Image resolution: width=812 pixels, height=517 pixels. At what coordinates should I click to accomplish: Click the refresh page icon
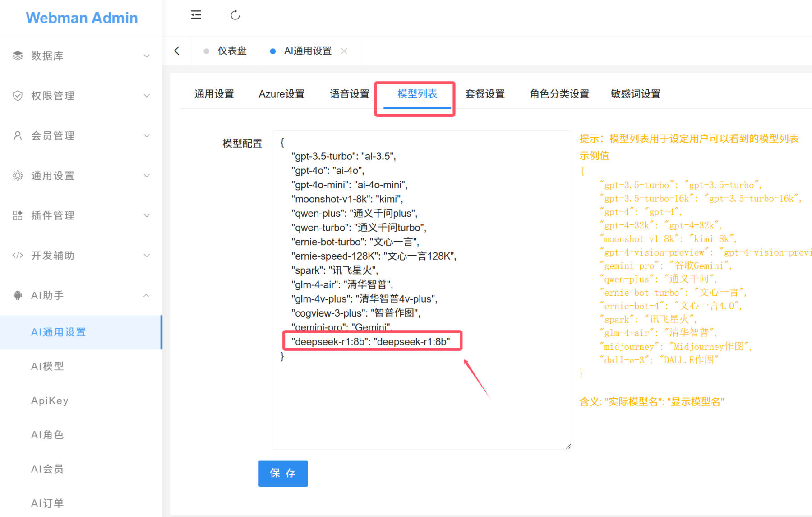pos(235,15)
